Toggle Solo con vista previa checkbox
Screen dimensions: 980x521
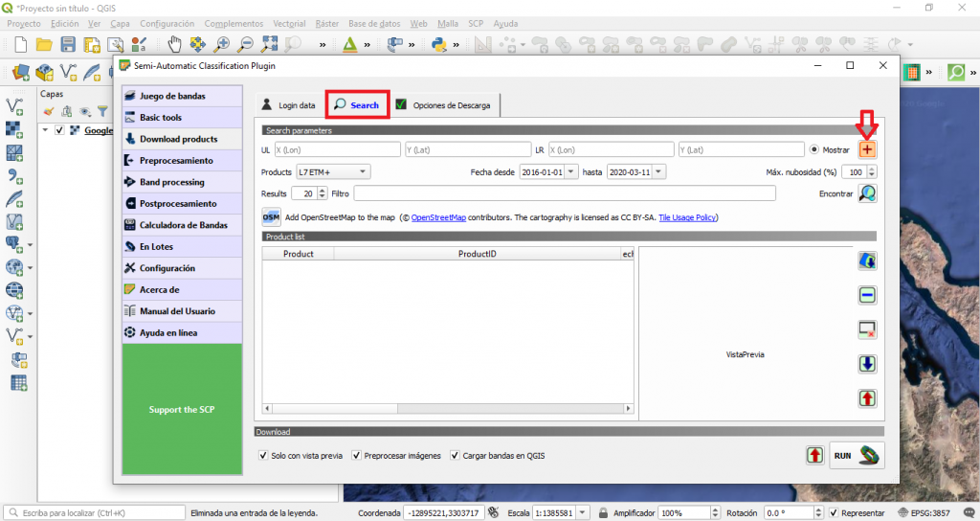pyautogui.click(x=264, y=456)
